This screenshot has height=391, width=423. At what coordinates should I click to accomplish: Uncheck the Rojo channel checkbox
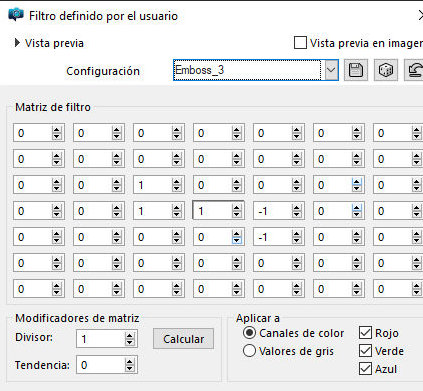[365, 333]
